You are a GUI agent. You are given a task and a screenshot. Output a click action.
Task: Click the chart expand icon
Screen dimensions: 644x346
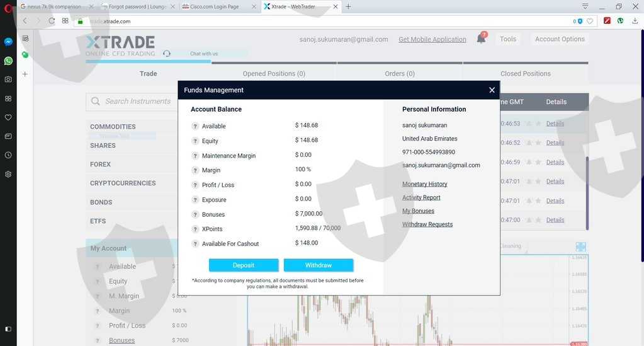[x=581, y=247]
